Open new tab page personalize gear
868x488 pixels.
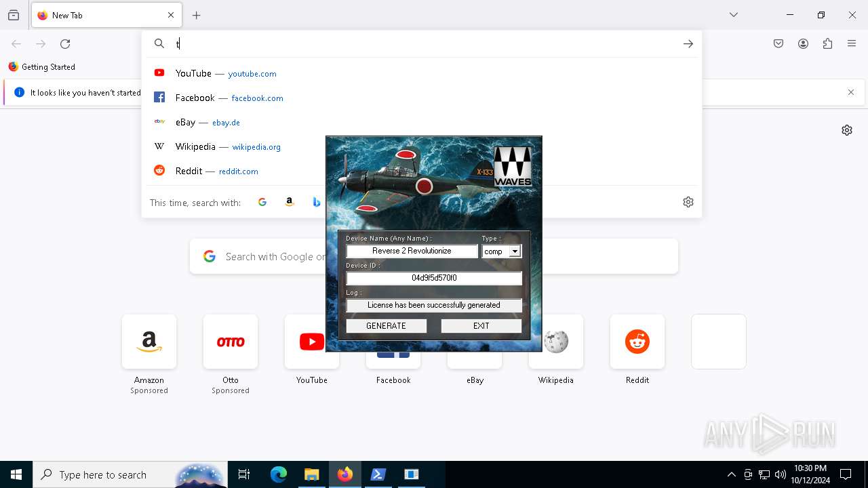(x=847, y=130)
